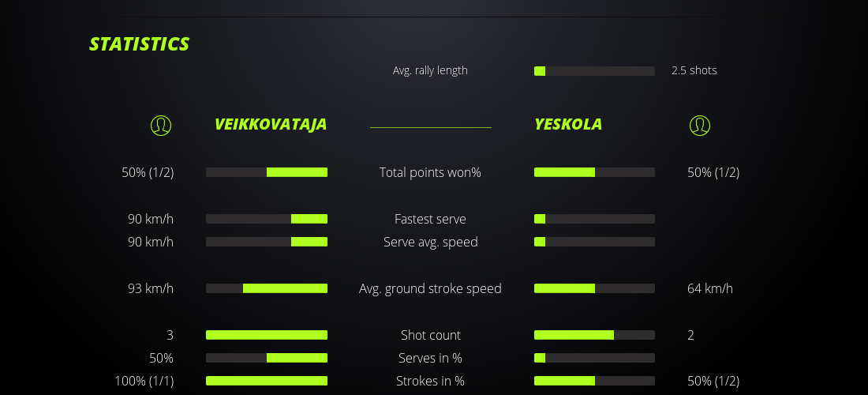Click the Statistics heading
This screenshot has width=868, height=395.
tap(140, 44)
